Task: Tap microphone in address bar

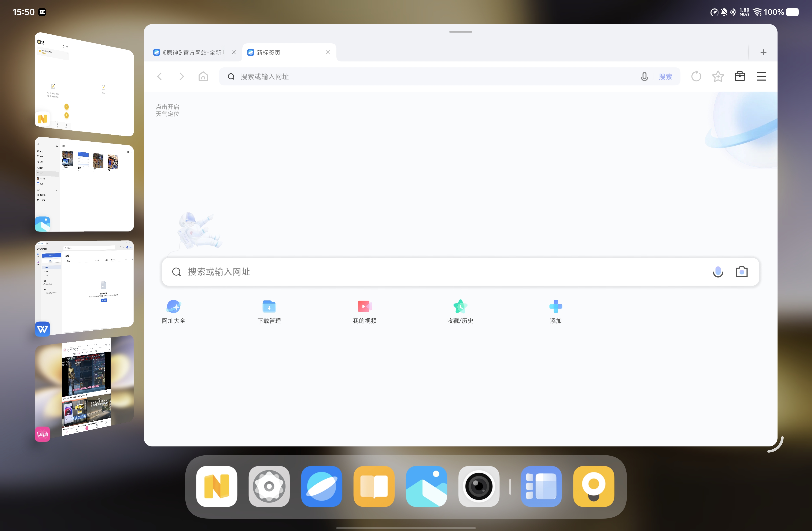Action: coord(644,76)
